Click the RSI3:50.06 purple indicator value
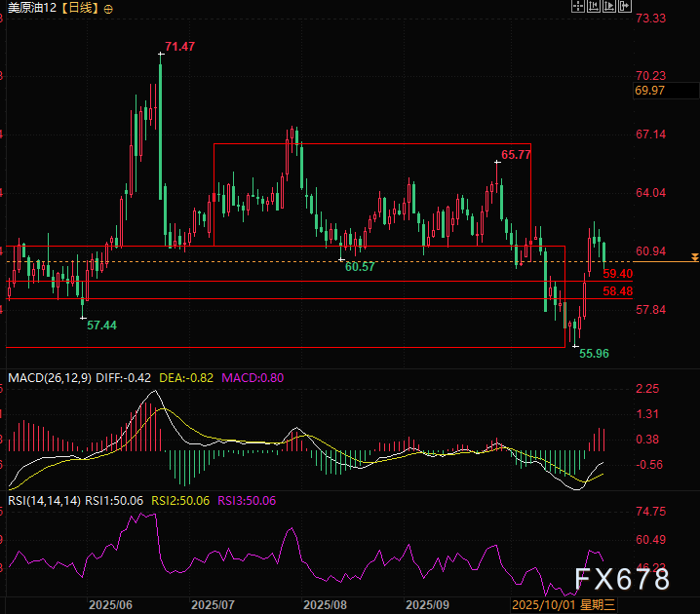Screen dimensions: 700x614 click(x=247, y=500)
